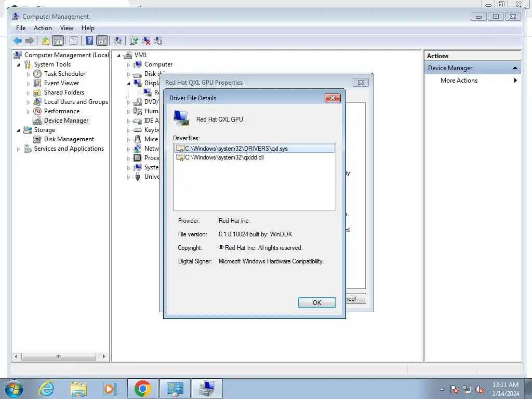The image size is (532, 399).
Task: Switch to Control Panel taskbar window
Action: [x=175, y=389]
